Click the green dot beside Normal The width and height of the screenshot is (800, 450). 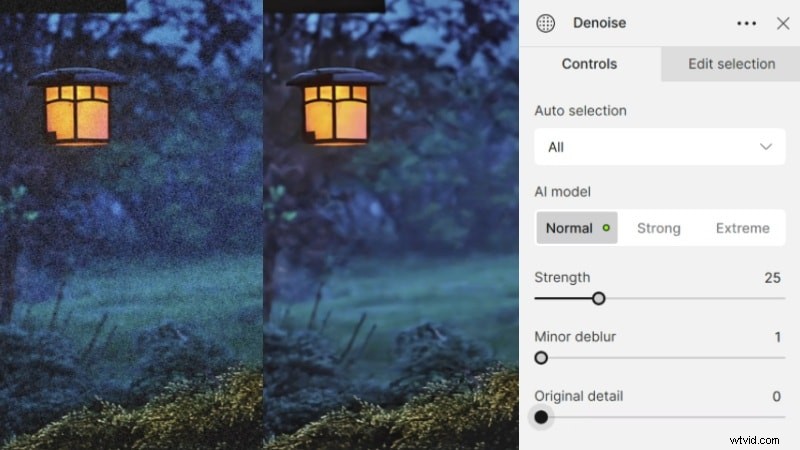(606, 228)
